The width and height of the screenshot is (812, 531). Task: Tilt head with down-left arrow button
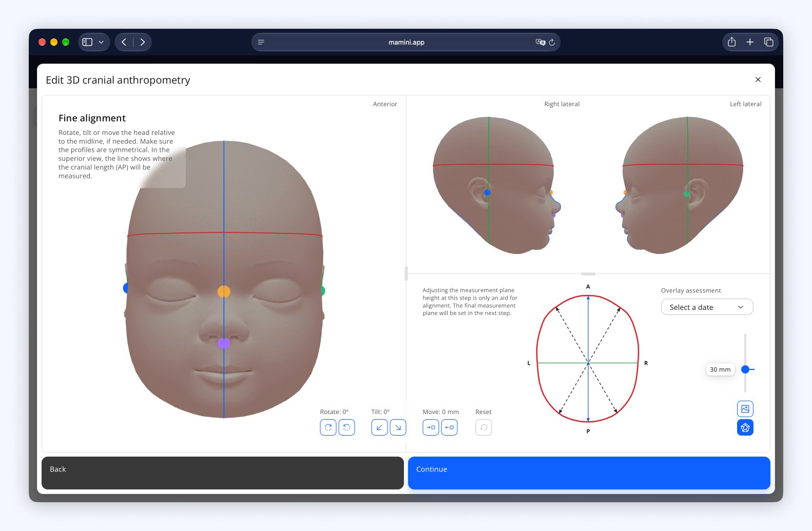[x=379, y=427]
